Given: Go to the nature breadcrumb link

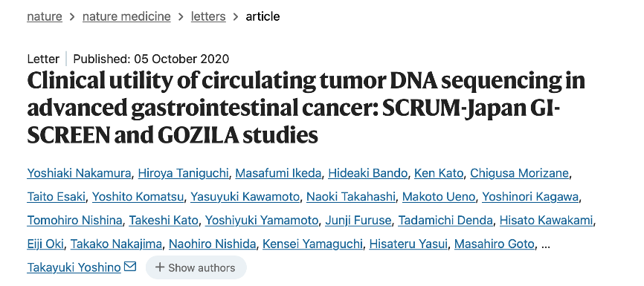Looking at the screenshot, I should coord(45,16).
